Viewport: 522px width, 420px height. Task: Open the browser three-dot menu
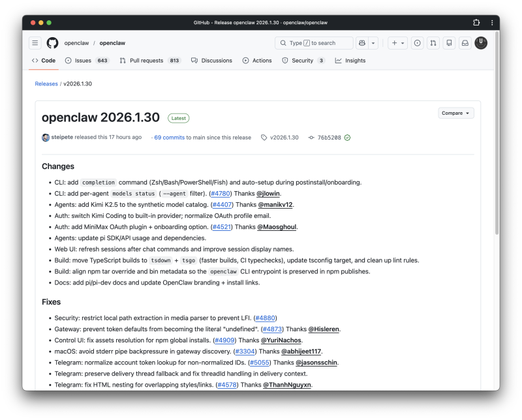[492, 22]
